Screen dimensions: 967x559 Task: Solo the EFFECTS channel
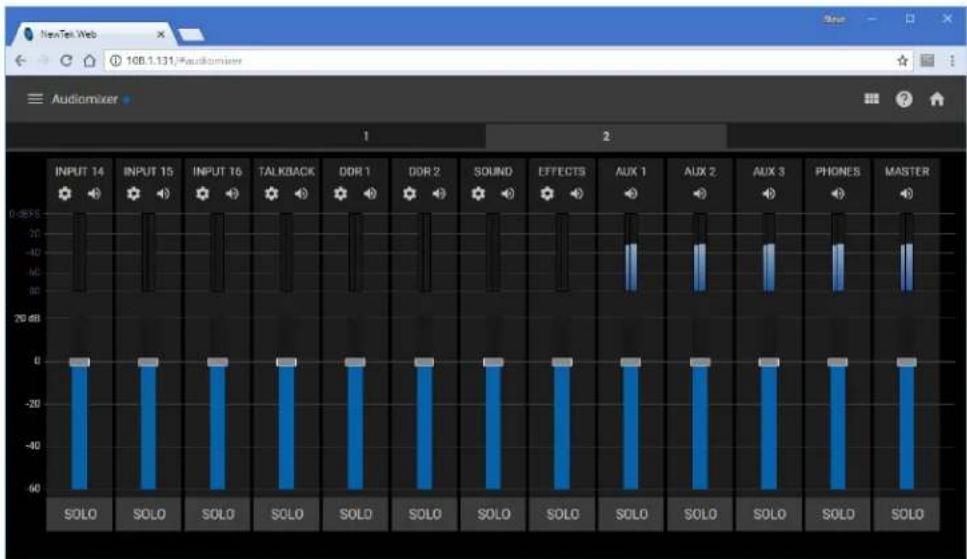coord(562,514)
